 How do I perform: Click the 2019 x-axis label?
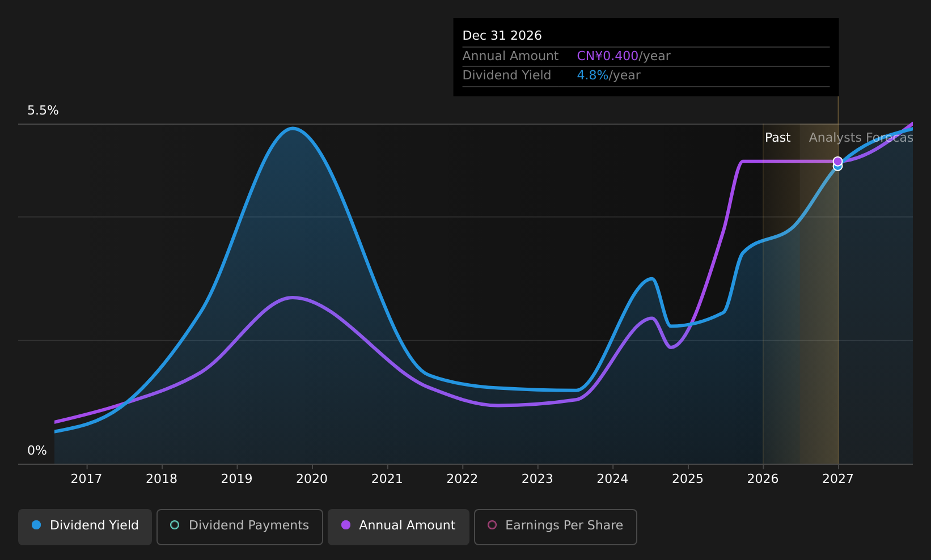tap(236, 479)
